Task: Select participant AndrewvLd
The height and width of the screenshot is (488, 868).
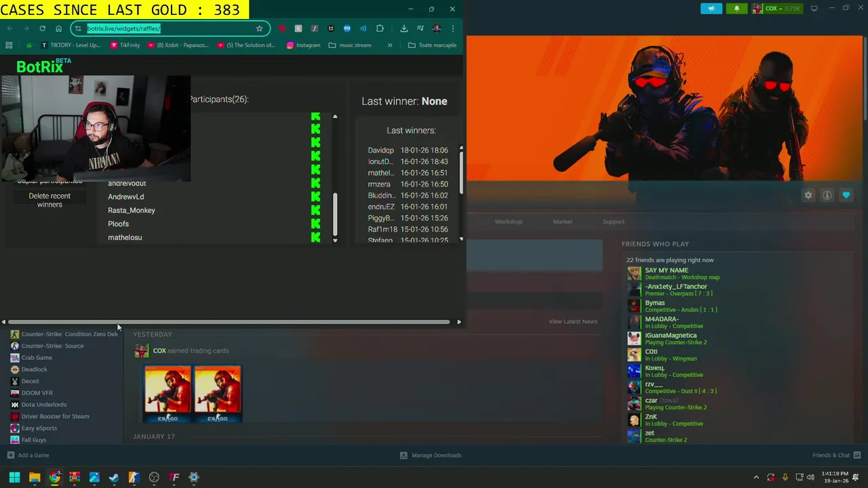Action: [x=125, y=197]
